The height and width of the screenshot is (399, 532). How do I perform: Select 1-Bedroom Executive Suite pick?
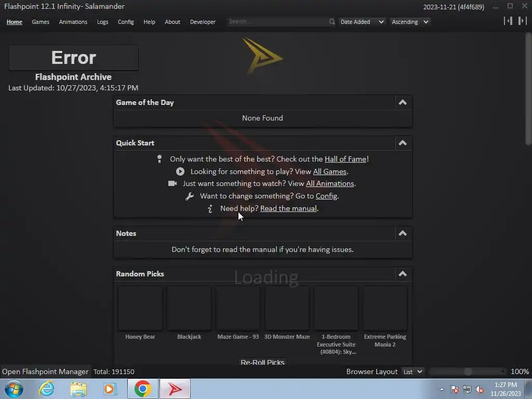pyautogui.click(x=336, y=320)
